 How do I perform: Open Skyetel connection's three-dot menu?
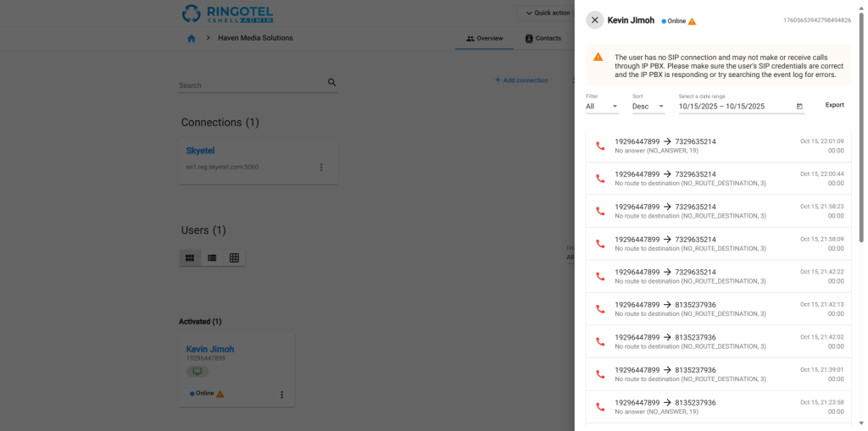pos(321,167)
